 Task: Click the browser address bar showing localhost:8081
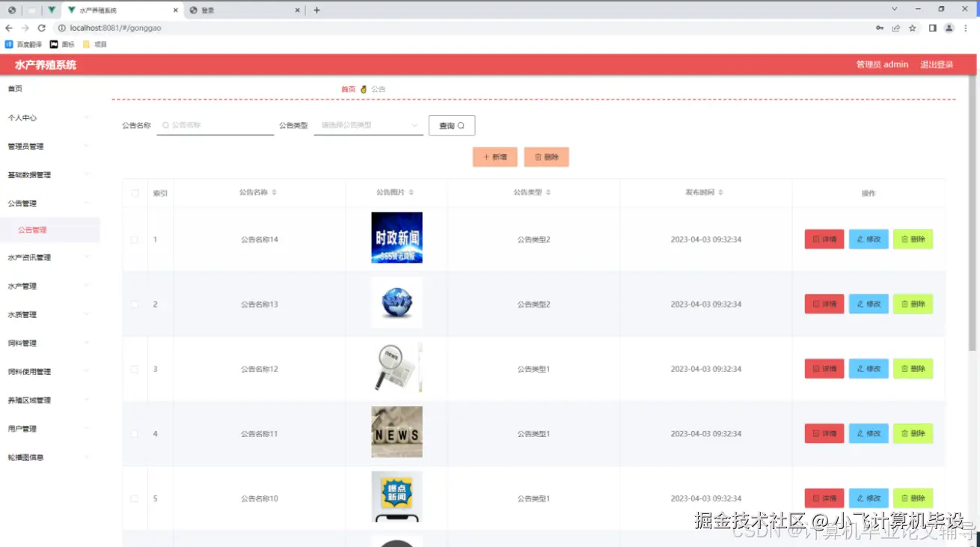point(464,28)
